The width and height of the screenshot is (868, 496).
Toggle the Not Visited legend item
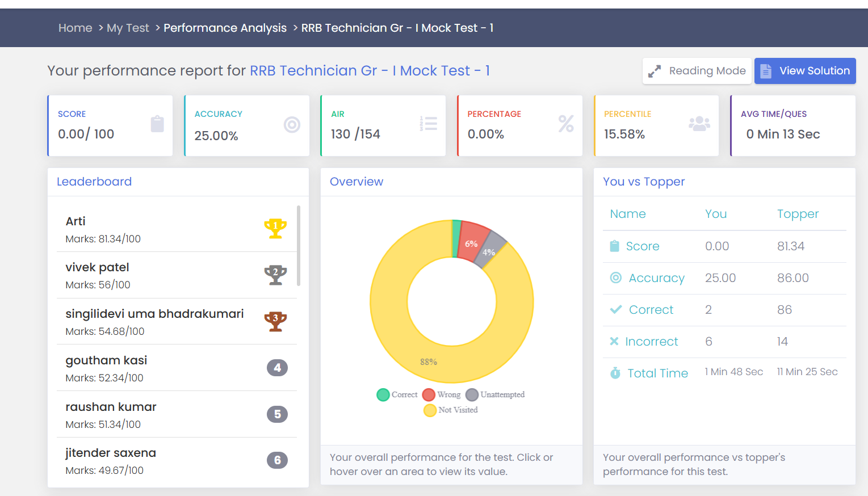point(451,410)
